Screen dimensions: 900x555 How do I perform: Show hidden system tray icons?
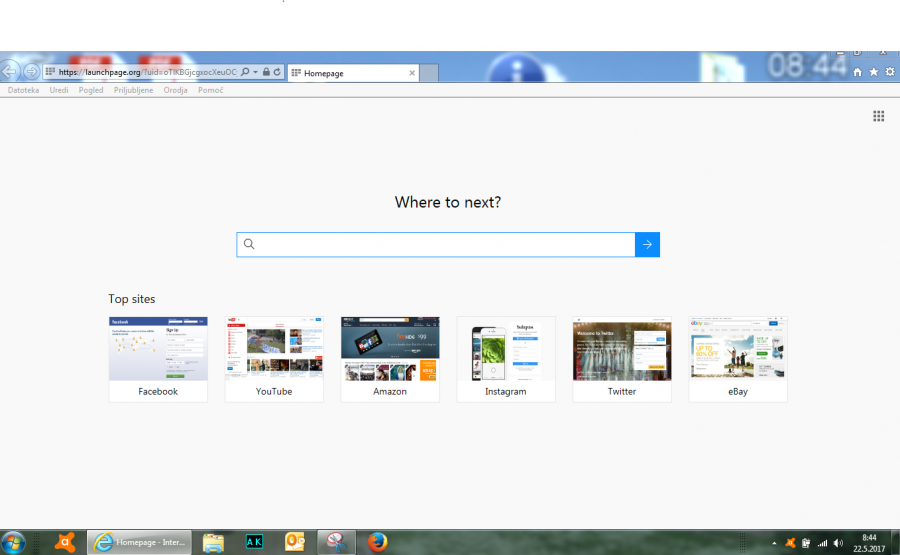click(x=773, y=543)
